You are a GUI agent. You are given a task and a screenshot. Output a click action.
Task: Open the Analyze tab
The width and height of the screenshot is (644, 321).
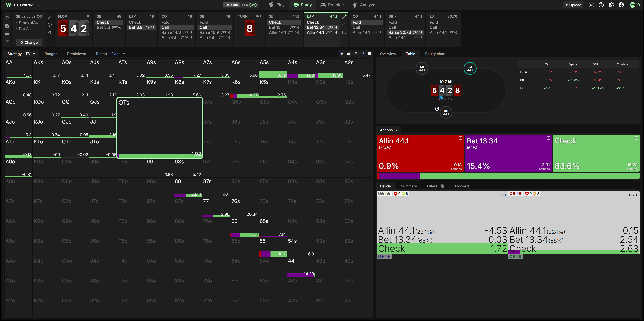364,5
